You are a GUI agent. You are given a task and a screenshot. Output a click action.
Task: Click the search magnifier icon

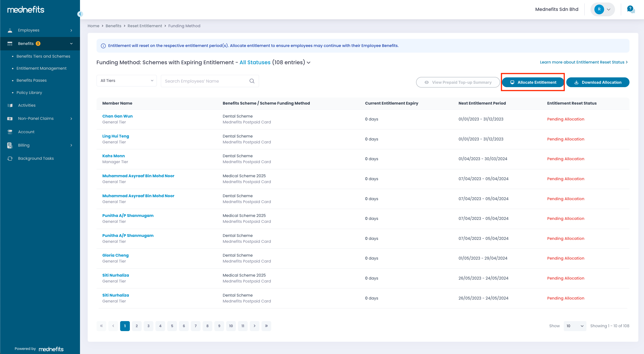252,81
